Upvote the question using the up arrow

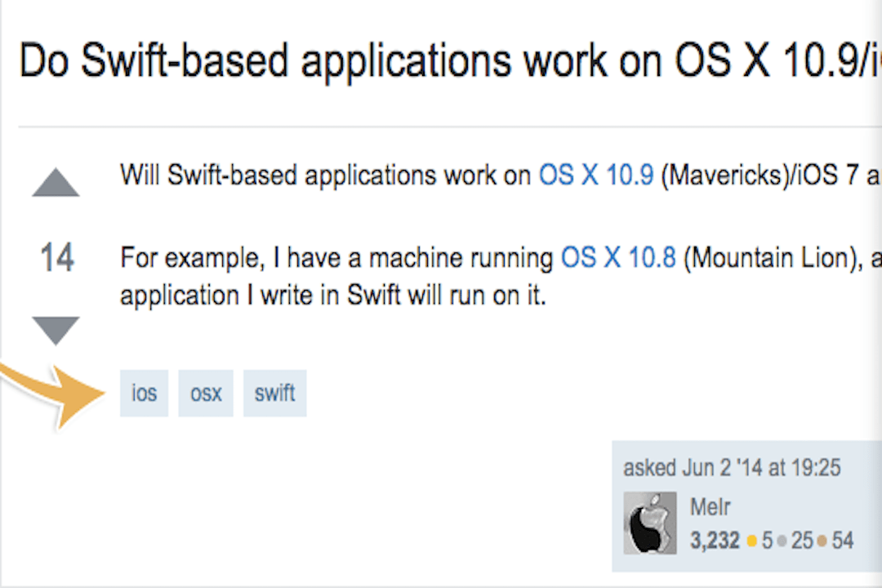pos(56,181)
